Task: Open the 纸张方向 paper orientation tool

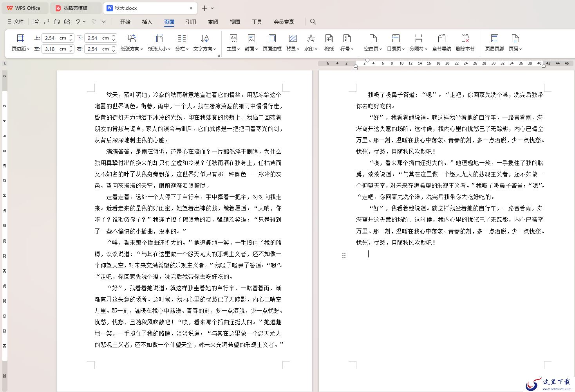Action: click(x=132, y=43)
